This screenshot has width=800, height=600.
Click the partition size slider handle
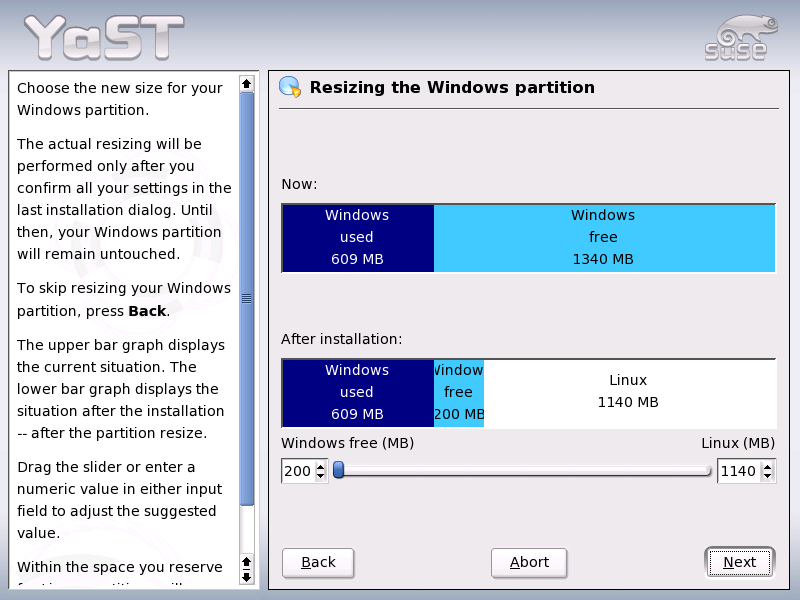pos(339,470)
